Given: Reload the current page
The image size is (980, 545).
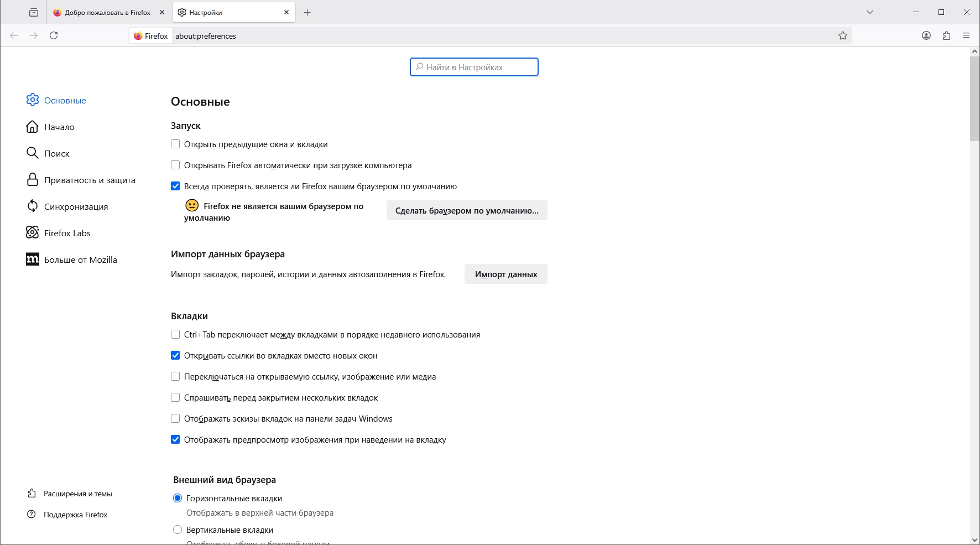Looking at the screenshot, I should pos(54,35).
